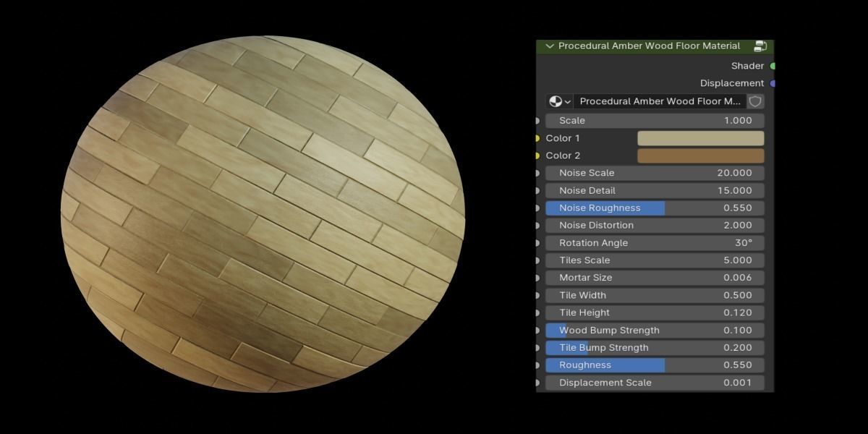868x434 pixels.
Task: Open the Color 2 swatch picker
Action: pyautogui.click(x=700, y=156)
